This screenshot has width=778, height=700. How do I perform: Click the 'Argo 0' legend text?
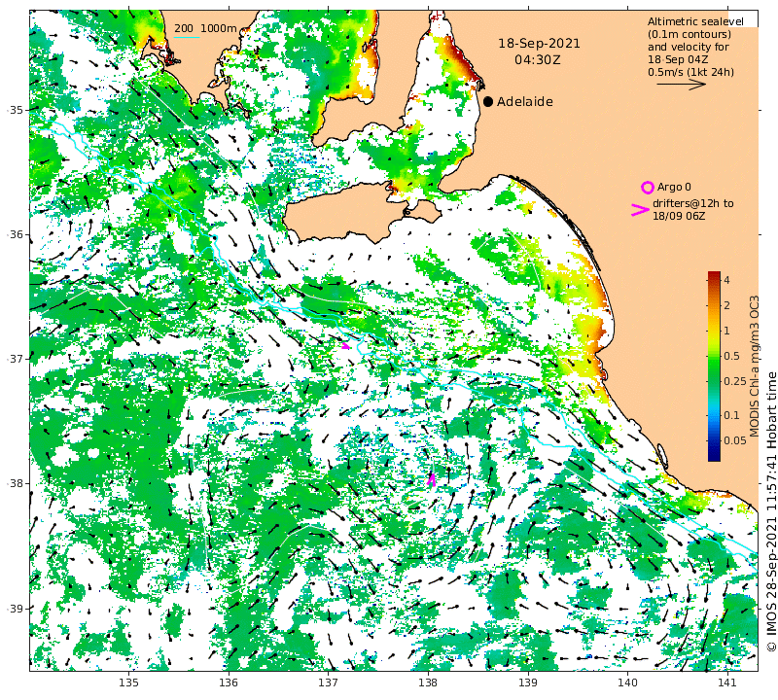(x=674, y=187)
